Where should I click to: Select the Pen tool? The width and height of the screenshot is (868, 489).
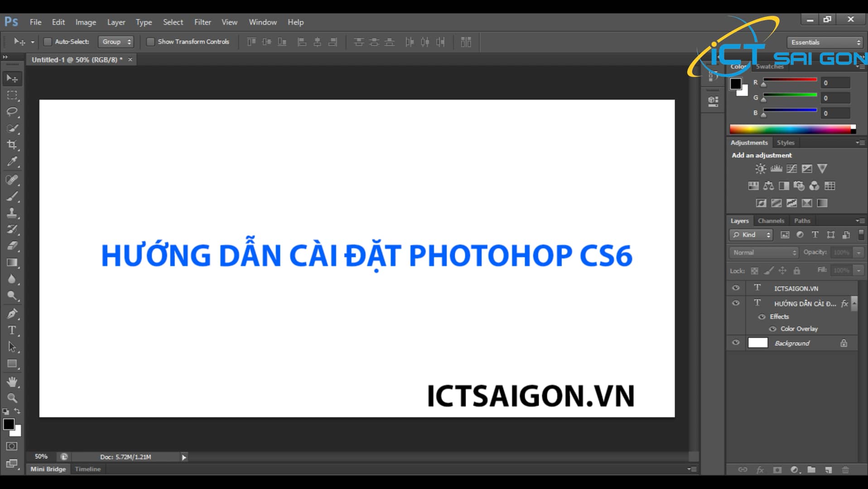[12, 314]
